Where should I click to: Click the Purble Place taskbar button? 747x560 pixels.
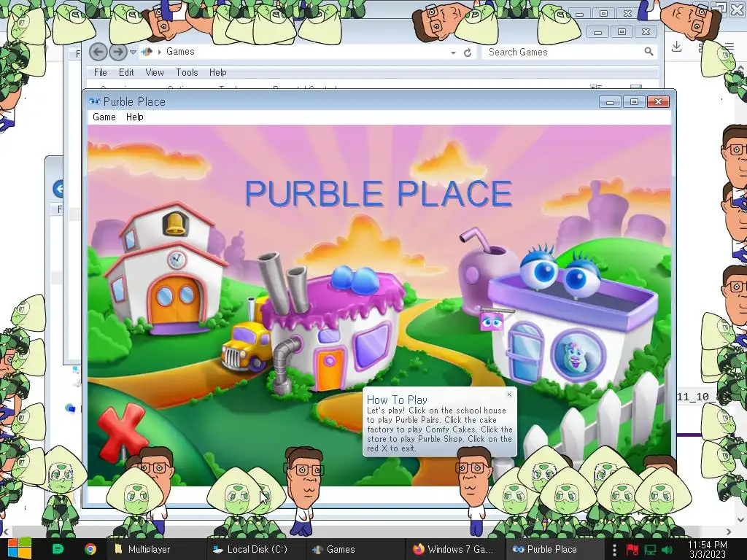[555, 549]
